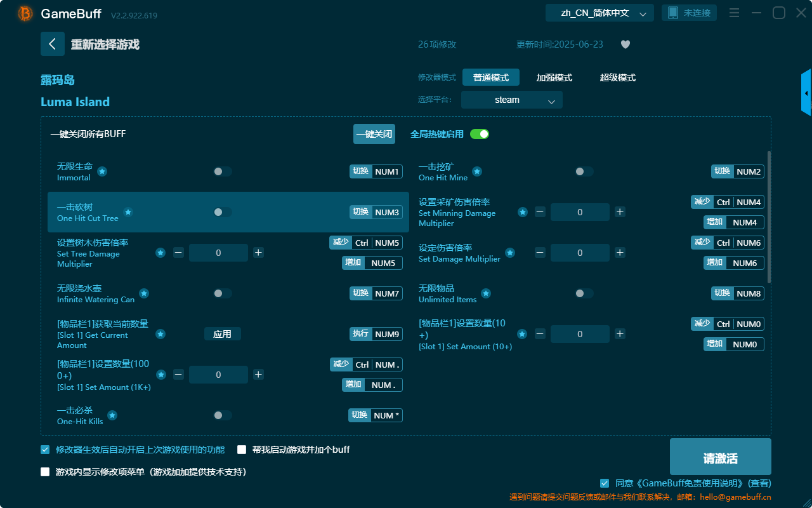Click the GameBuff flame logo
Viewport: 812px width, 508px height.
[24, 13]
